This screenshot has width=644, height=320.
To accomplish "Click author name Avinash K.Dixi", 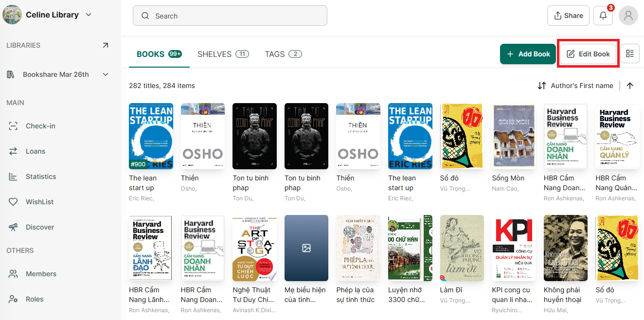I will coord(254,310).
